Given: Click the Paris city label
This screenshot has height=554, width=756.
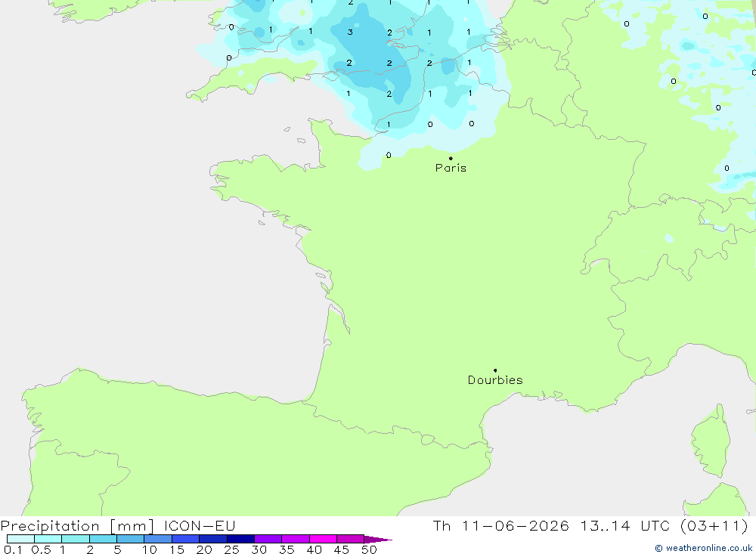Looking at the screenshot, I should point(451,168).
